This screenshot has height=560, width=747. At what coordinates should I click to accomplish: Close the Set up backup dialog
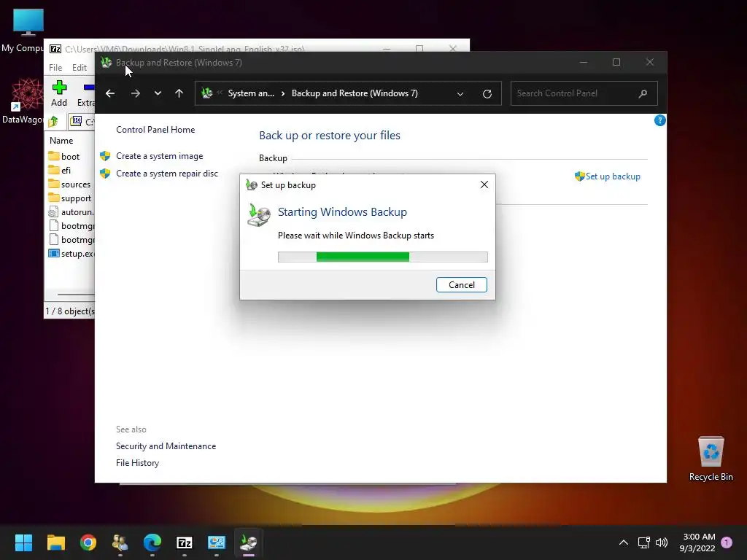484,184
